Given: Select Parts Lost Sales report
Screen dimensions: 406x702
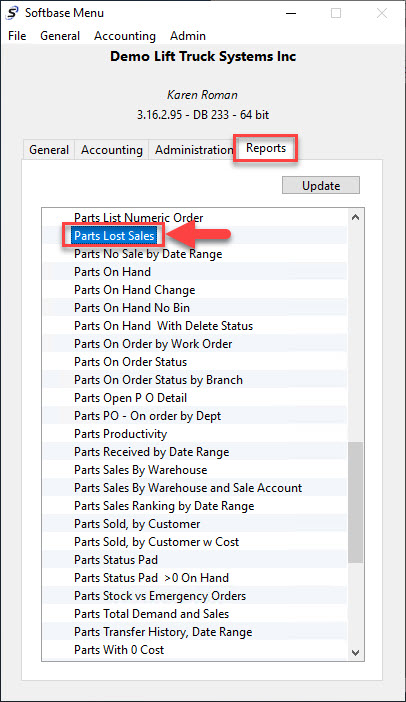Looking at the screenshot, I should coord(114,235).
